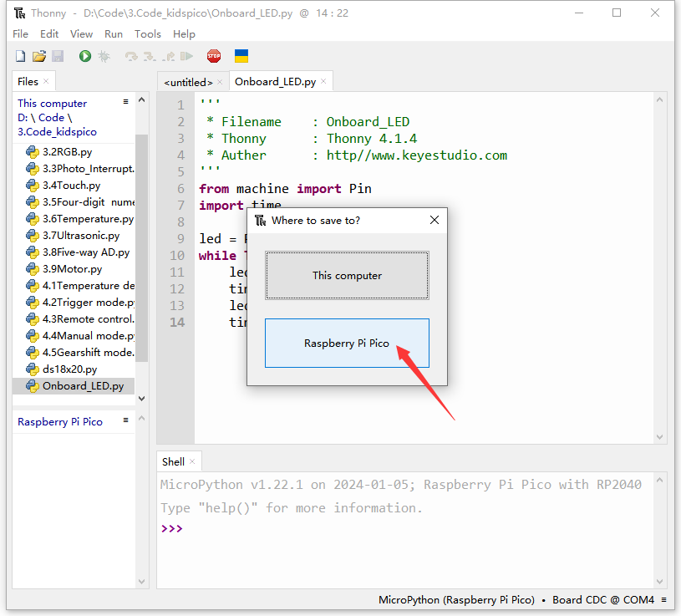The height and width of the screenshot is (616, 681).
Task: Click the Save file floppy icon
Action: tap(58, 57)
